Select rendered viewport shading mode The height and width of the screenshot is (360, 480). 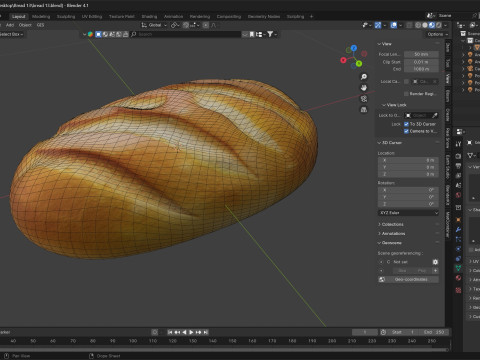click(439, 25)
